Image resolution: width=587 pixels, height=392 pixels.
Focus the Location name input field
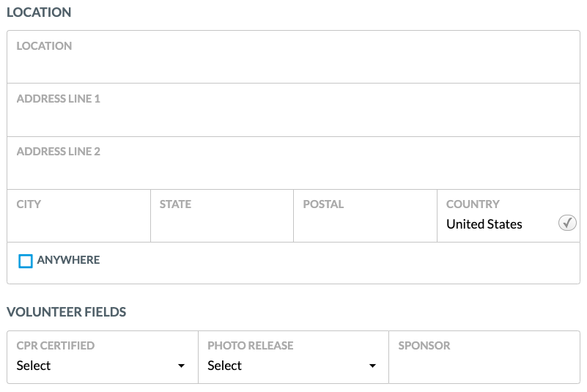(x=293, y=57)
